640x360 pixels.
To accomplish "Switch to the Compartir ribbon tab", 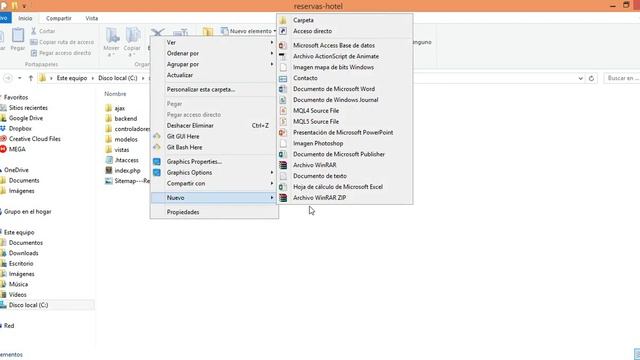I will click(59, 18).
